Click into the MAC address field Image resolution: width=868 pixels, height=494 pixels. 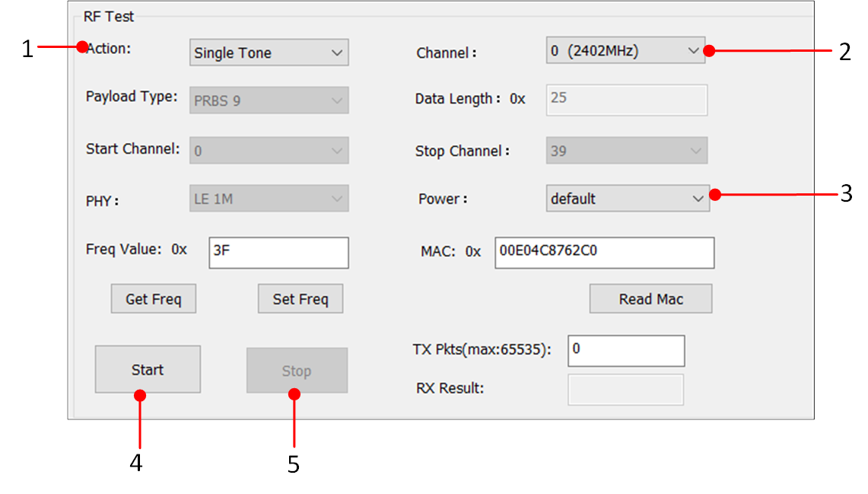click(604, 253)
